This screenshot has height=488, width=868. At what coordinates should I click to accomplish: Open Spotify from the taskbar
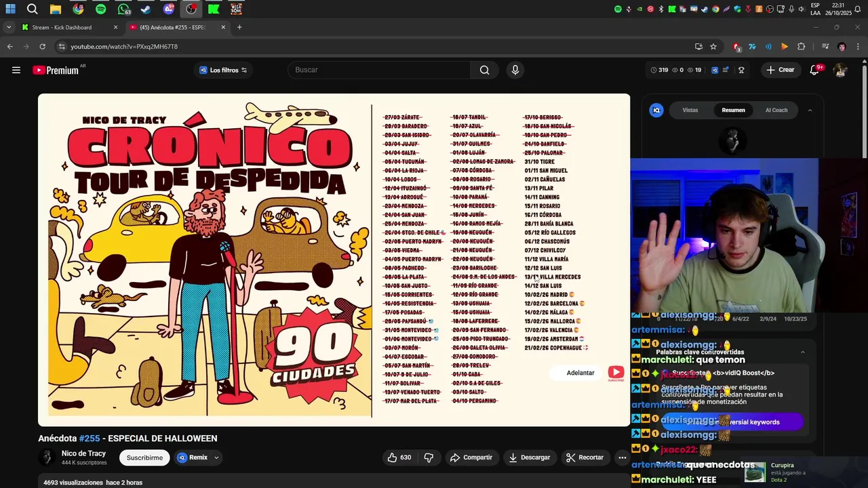tap(101, 9)
